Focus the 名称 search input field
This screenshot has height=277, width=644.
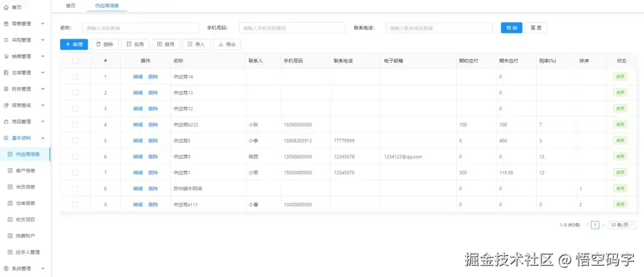pos(141,28)
